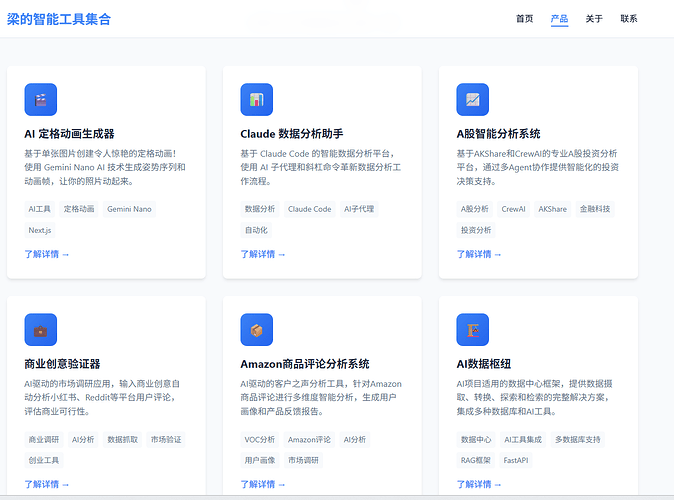Click the 投资分析 tag

pos(476,230)
